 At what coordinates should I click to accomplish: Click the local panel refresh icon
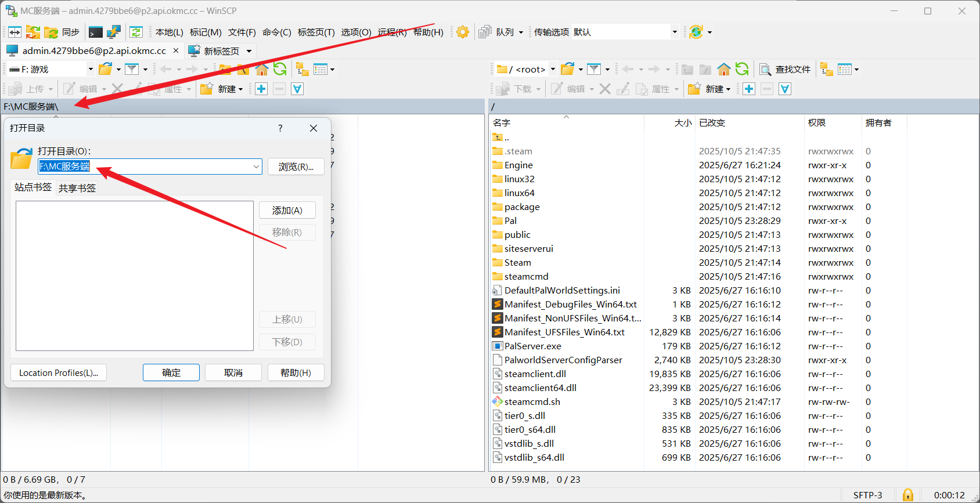[280, 70]
